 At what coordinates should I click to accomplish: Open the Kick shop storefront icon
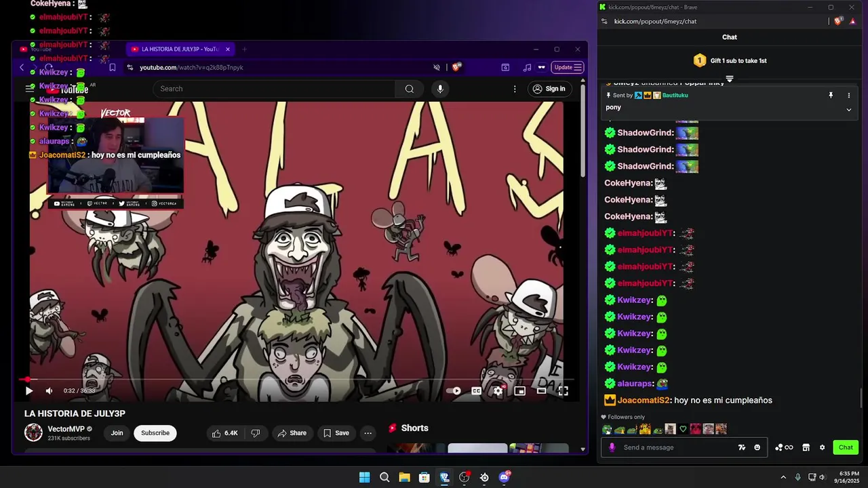[806, 447]
